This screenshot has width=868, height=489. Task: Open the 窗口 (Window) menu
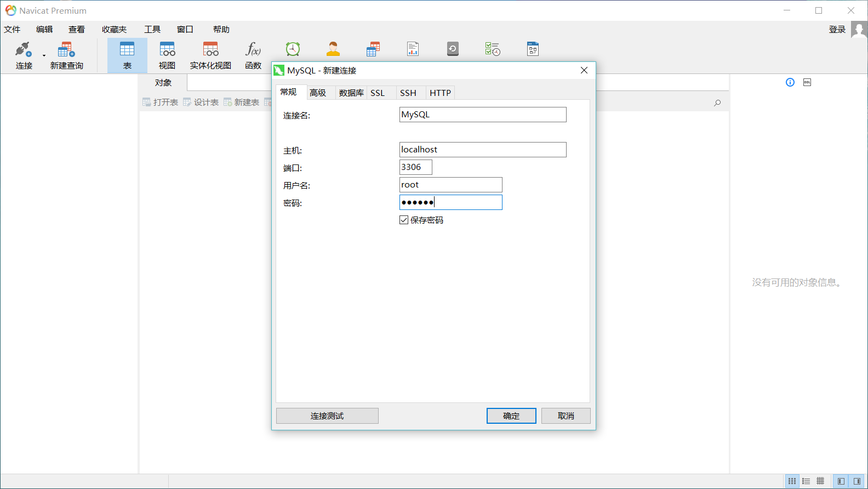coord(185,30)
